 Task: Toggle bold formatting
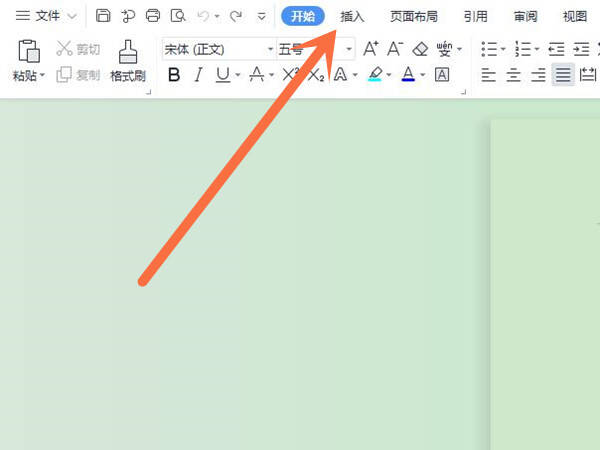click(x=174, y=75)
